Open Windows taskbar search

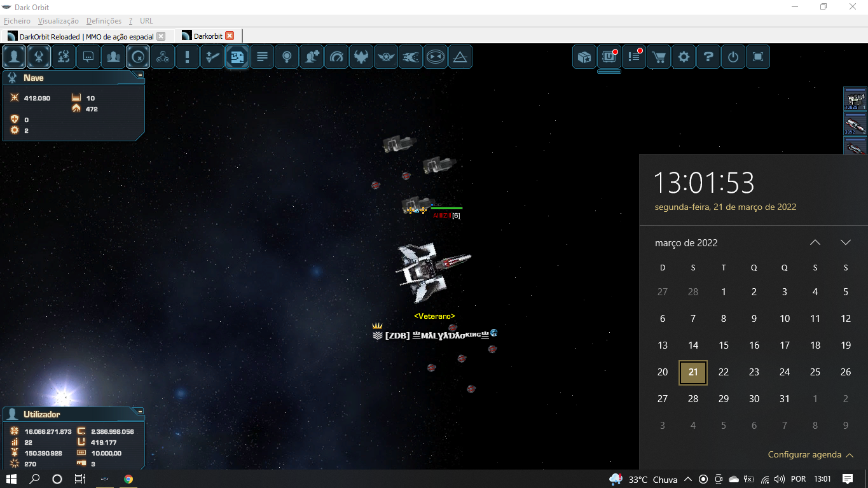point(34,479)
